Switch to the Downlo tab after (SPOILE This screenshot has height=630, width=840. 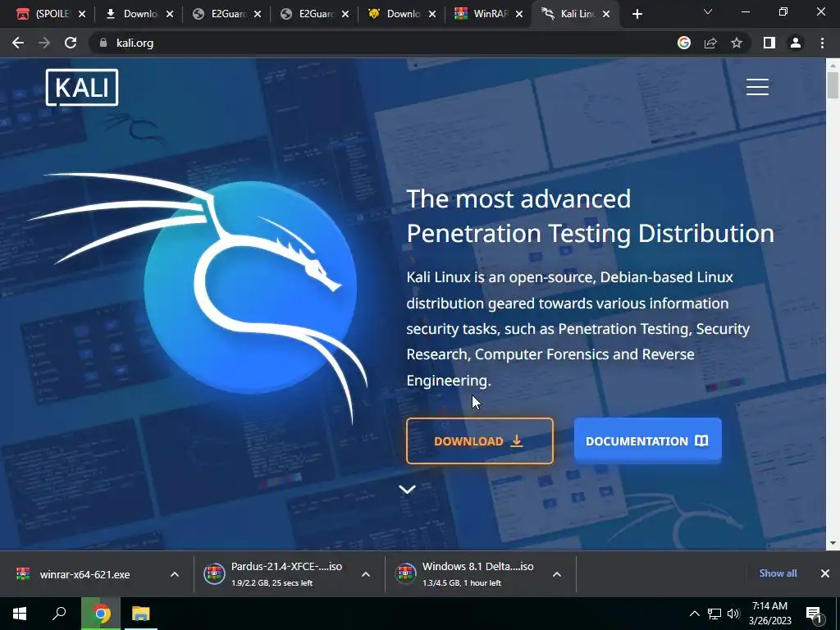(x=139, y=14)
